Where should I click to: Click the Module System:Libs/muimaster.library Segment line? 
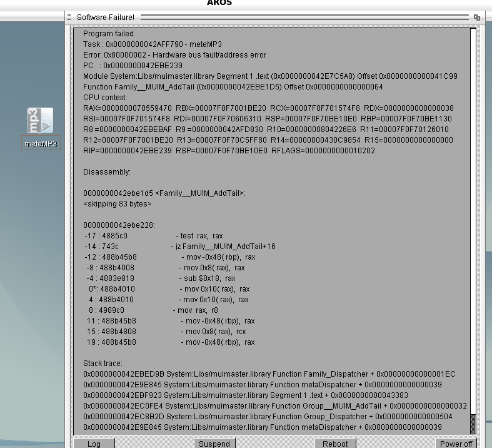pyautogui.click(x=270, y=76)
